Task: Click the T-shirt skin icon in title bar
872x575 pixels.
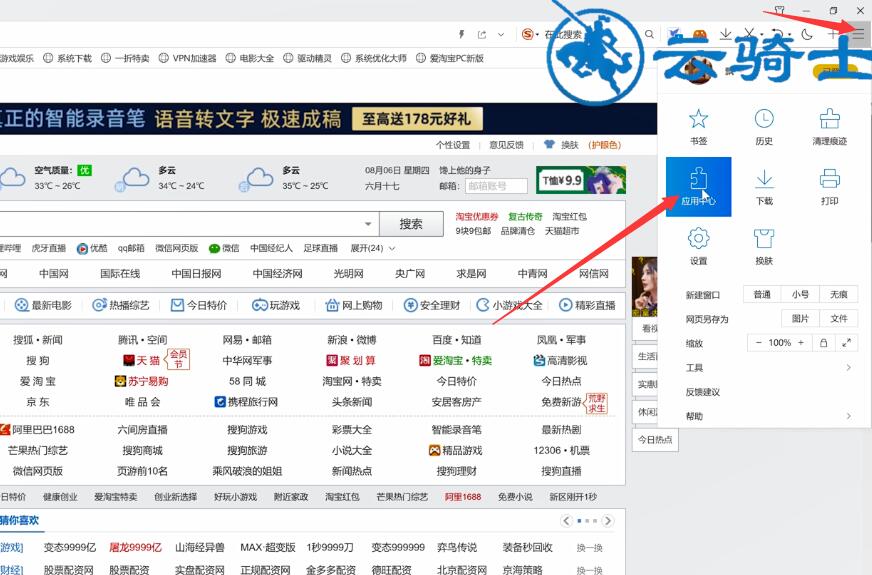Action: [x=779, y=10]
